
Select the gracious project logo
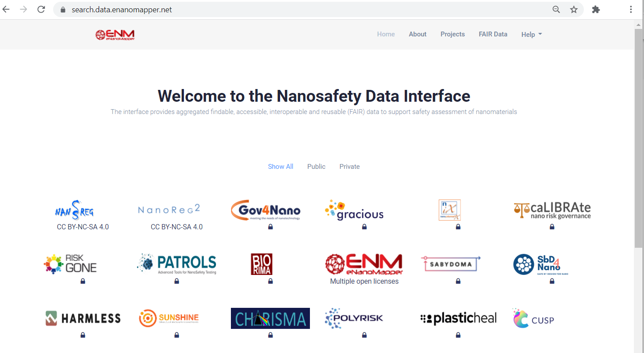click(354, 210)
